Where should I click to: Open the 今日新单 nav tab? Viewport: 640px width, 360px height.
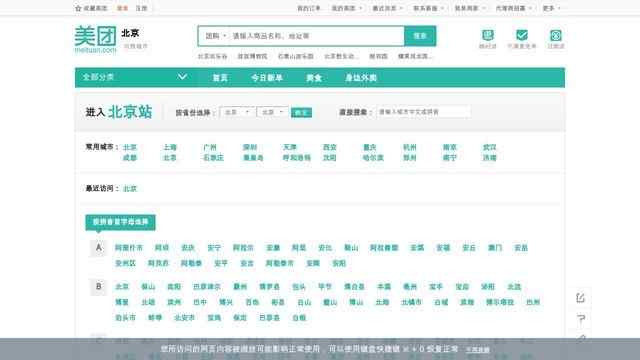click(x=267, y=78)
